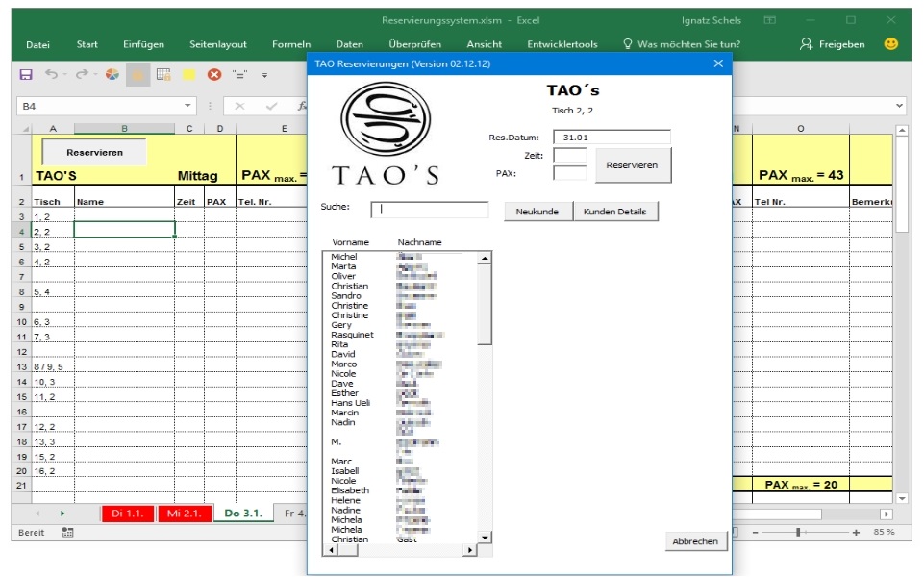Image resolution: width=924 pixels, height=577 pixels.
Task: Open the Datei menu tab
Action: point(37,44)
